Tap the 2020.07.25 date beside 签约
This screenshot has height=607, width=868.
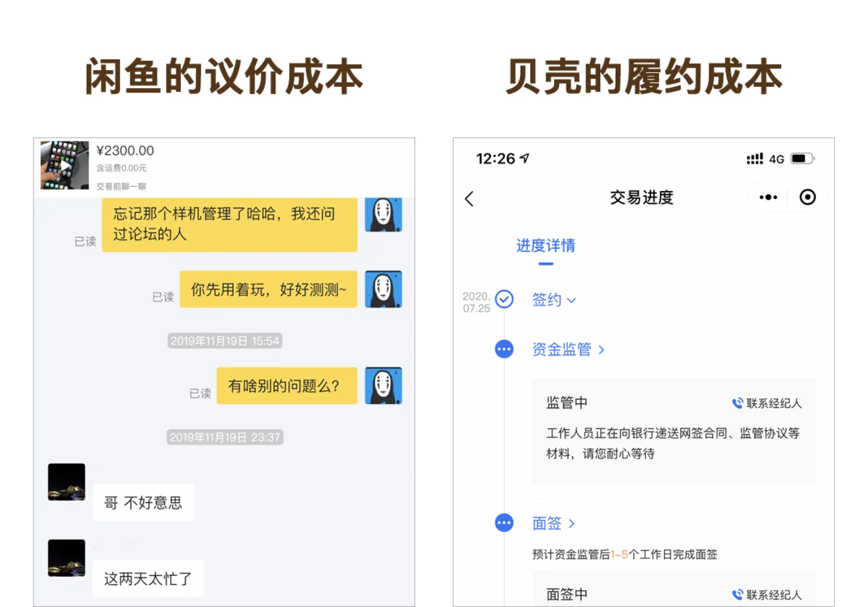click(x=476, y=302)
